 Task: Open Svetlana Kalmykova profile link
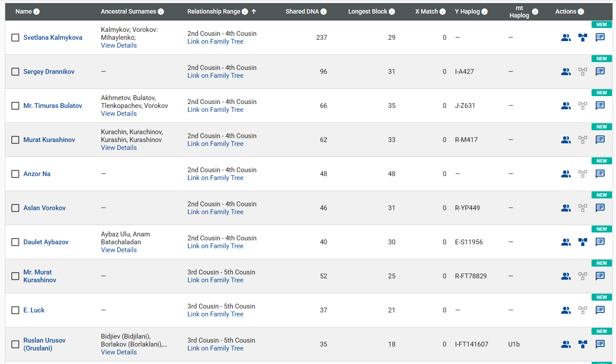pos(53,38)
